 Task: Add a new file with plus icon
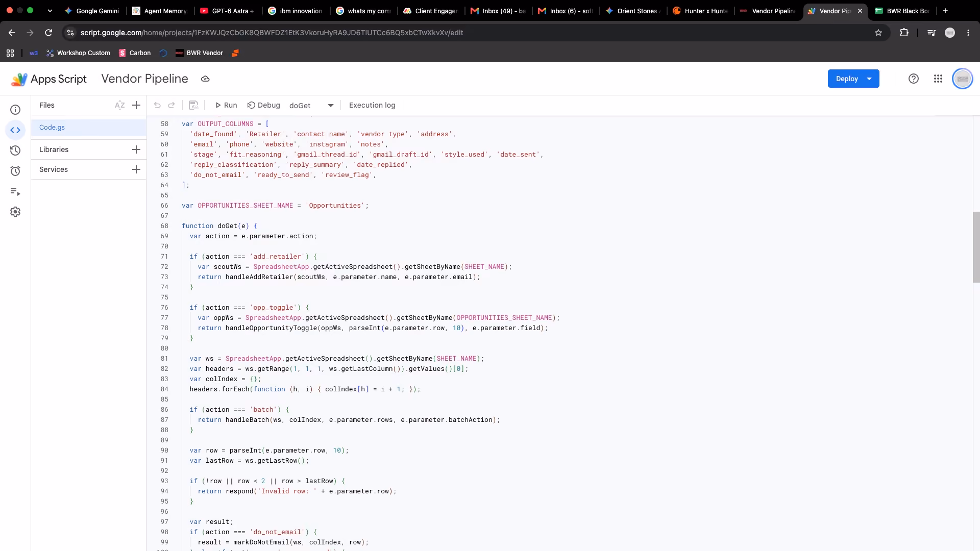pos(136,105)
